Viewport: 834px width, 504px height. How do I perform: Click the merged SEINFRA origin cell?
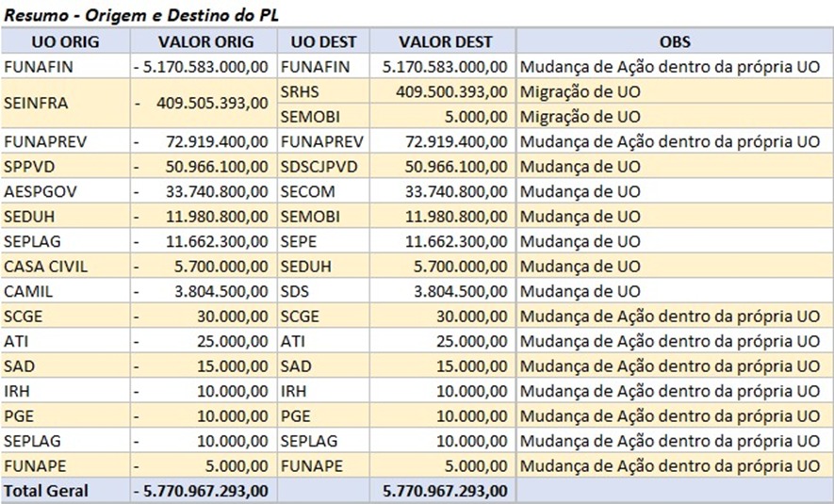(65, 104)
